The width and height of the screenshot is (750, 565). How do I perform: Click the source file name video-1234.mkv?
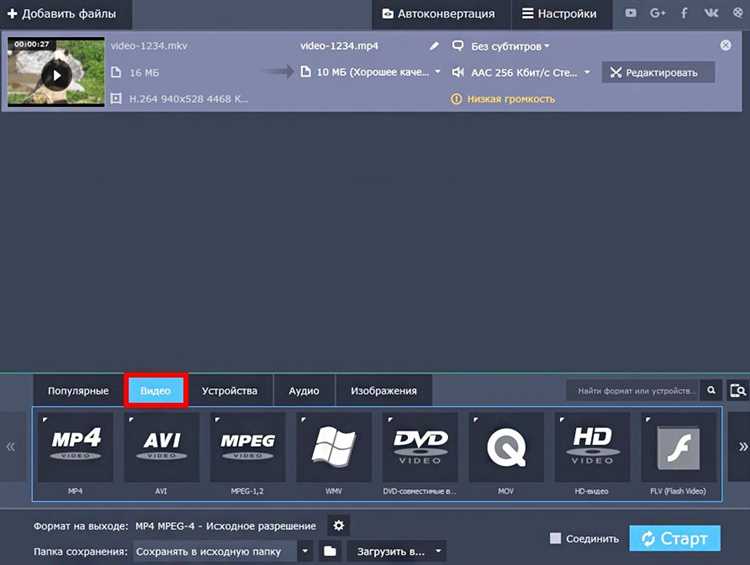pos(149,46)
